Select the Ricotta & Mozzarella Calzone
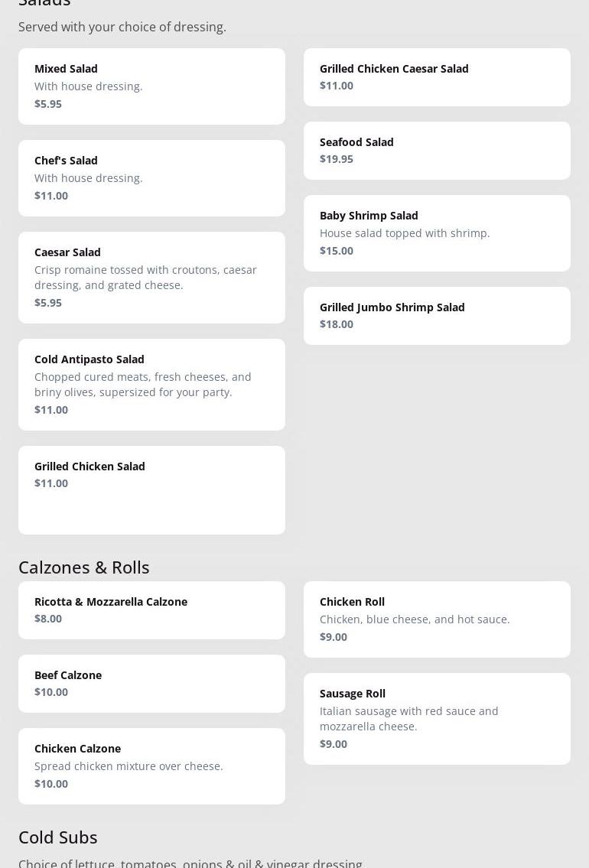Viewport: 589px width, 868px height. [x=151, y=610]
